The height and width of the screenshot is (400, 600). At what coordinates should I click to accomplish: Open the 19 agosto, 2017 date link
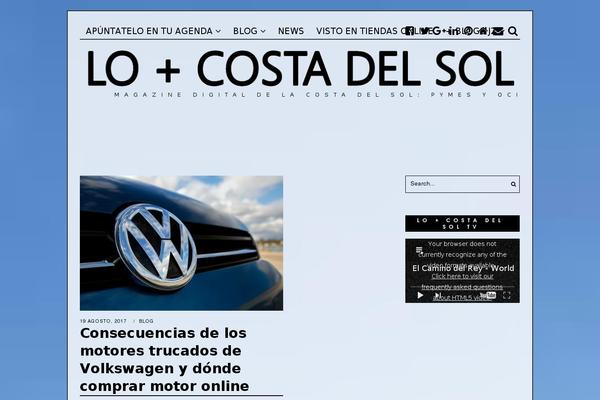pyautogui.click(x=103, y=321)
